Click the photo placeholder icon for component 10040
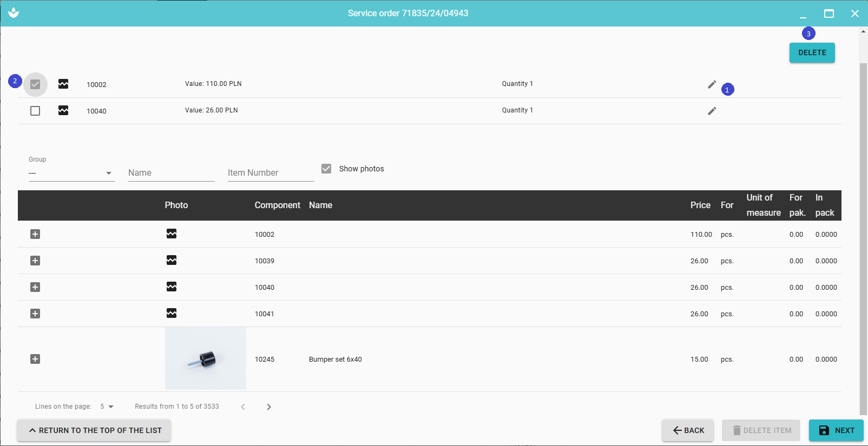Image resolution: width=868 pixels, height=446 pixels. pos(172,287)
